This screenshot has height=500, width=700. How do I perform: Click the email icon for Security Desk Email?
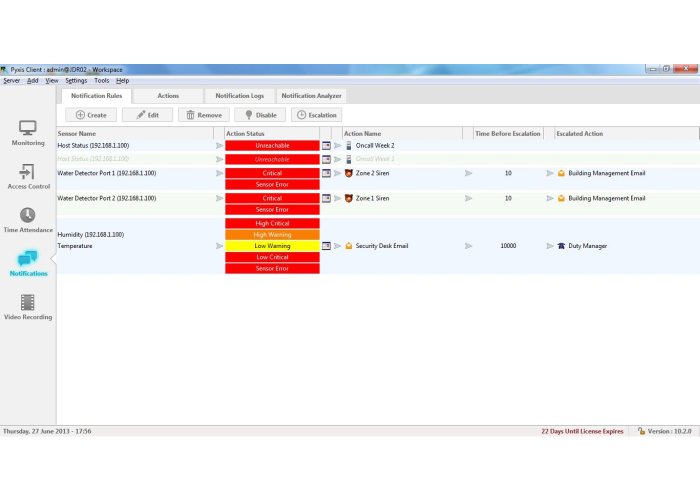(349, 246)
